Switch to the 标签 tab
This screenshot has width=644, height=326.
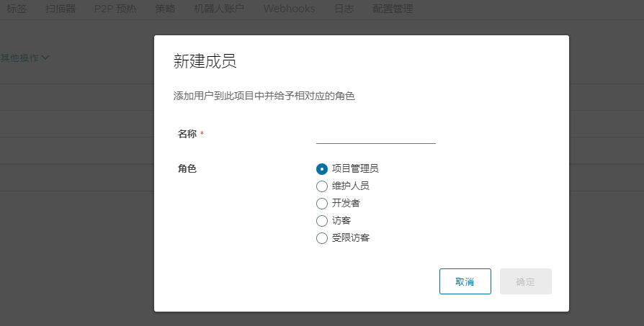[17, 9]
